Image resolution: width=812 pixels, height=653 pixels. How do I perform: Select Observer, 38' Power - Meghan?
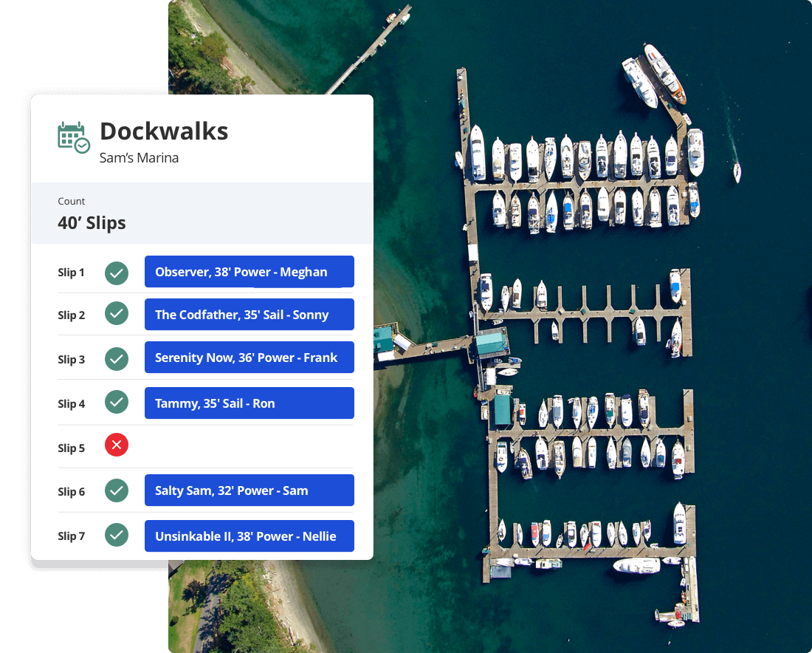click(x=249, y=272)
